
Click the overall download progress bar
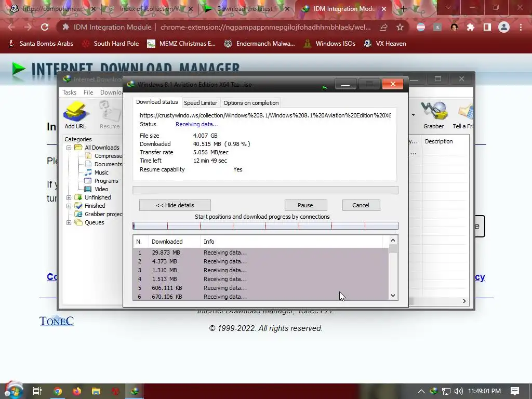click(265, 190)
